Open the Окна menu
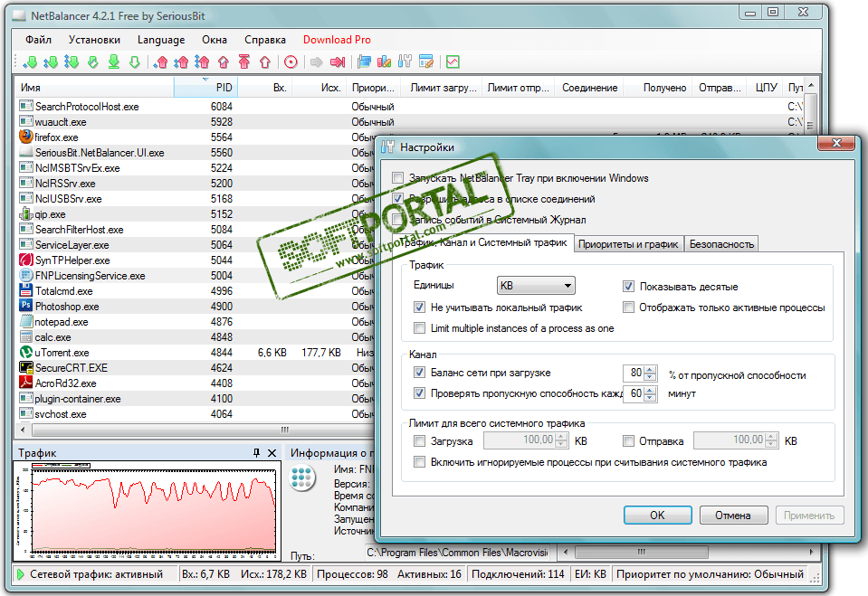 [215, 40]
